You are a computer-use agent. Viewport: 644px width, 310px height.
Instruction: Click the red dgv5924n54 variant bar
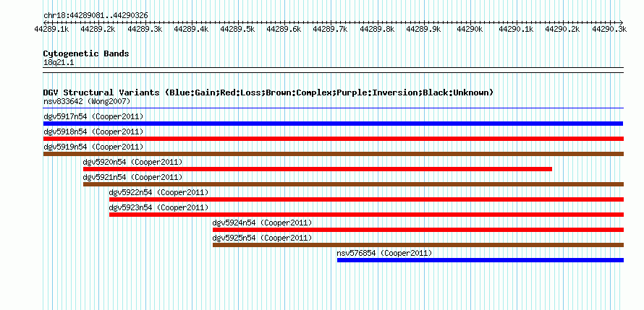pyautogui.click(x=418, y=230)
